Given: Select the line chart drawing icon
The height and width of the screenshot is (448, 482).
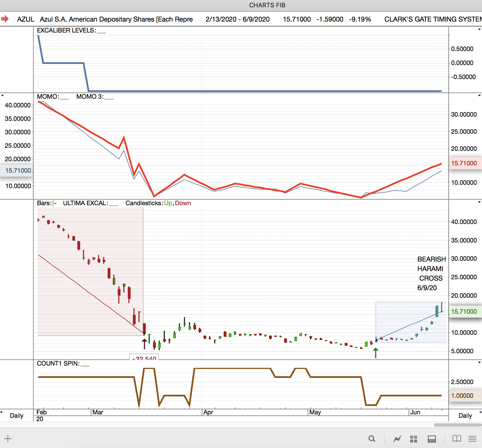Looking at the screenshot, I should [397, 439].
